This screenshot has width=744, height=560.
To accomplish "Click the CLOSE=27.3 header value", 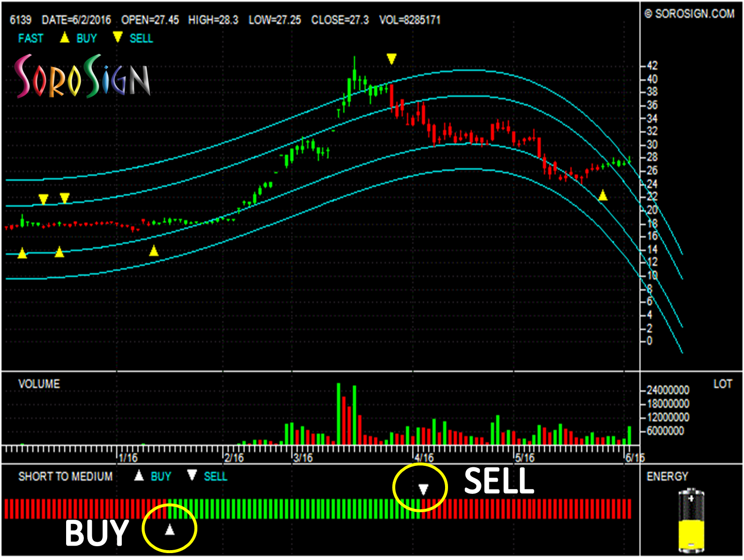I will click(340, 20).
